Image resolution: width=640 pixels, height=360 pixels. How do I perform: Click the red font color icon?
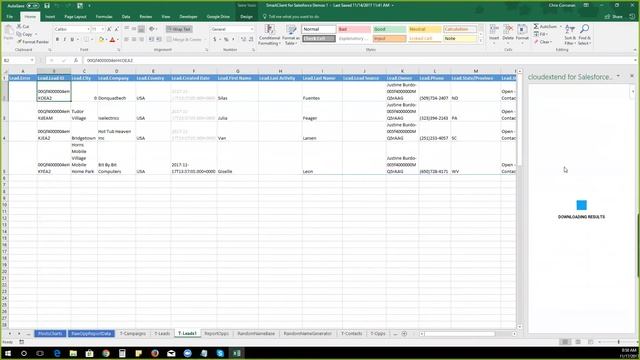(x=113, y=40)
